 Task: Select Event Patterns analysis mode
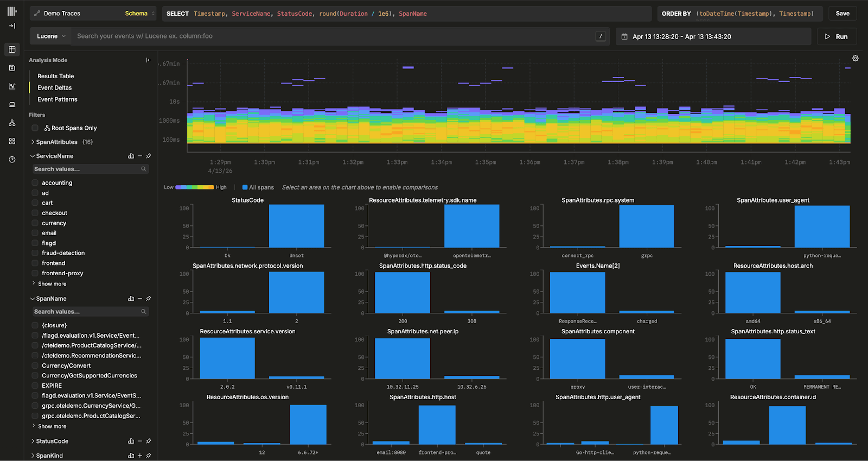57,99
